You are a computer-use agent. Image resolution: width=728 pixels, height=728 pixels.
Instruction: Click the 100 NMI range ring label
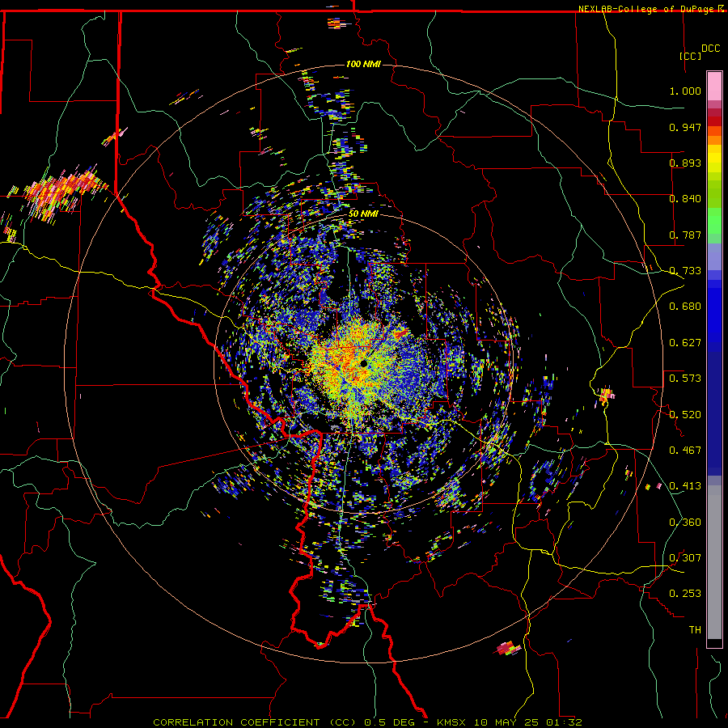[363, 64]
